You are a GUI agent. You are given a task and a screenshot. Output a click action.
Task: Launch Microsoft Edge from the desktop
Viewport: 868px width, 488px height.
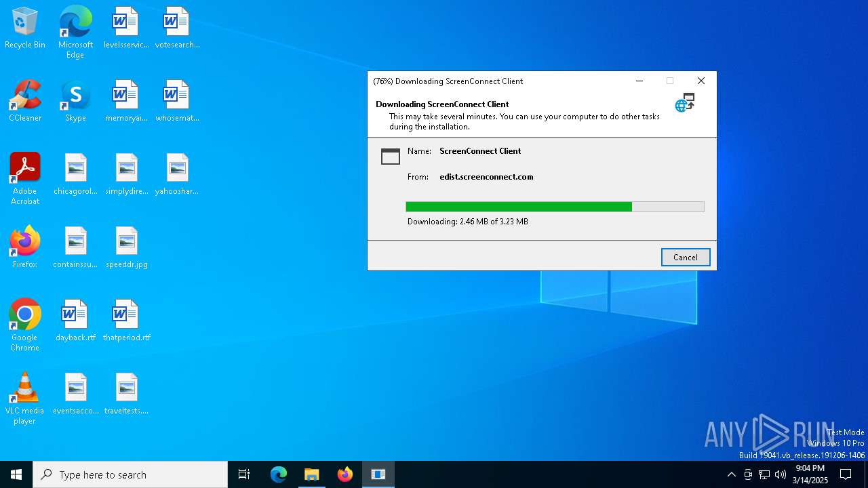[x=75, y=32]
